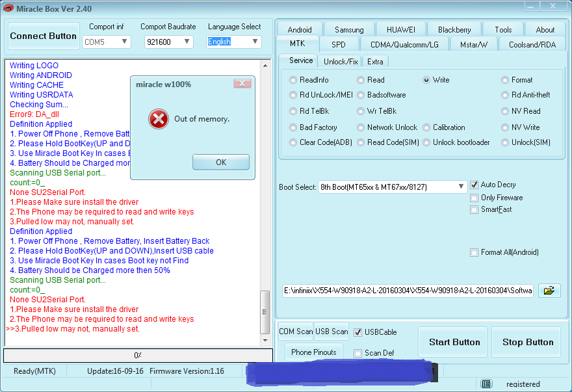Viewport: 572px width, 392px height.
Task: Switch to the Samsung tab
Action: (x=349, y=29)
